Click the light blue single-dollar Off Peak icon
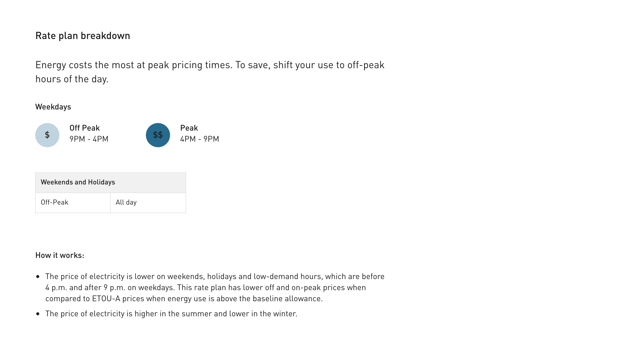The width and height of the screenshot is (644, 348). coord(47,135)
